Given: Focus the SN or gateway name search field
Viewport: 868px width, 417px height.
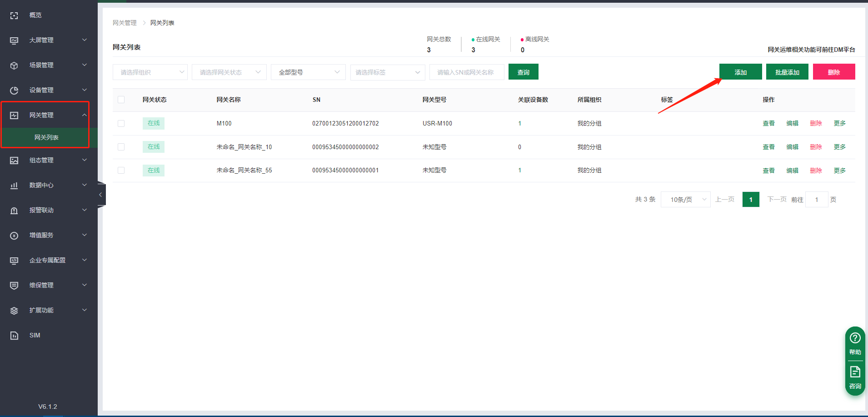Looking at the screenshot, I should [x=466, y=72].
